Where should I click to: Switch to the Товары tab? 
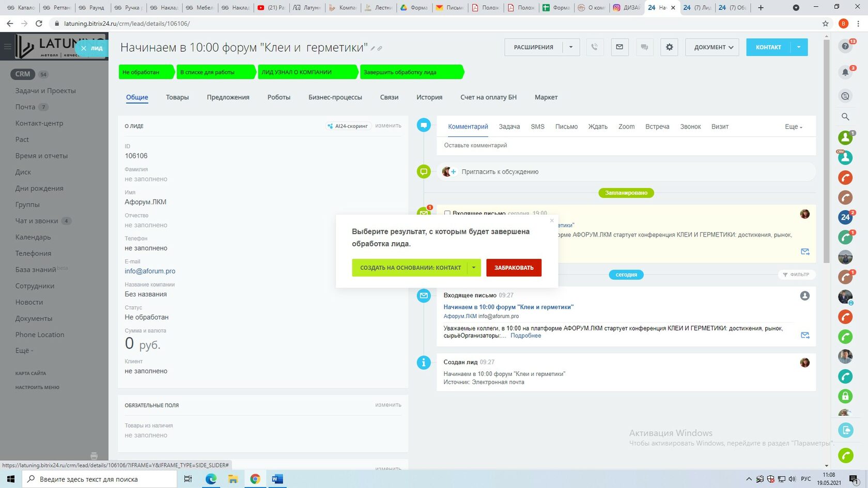177,97
